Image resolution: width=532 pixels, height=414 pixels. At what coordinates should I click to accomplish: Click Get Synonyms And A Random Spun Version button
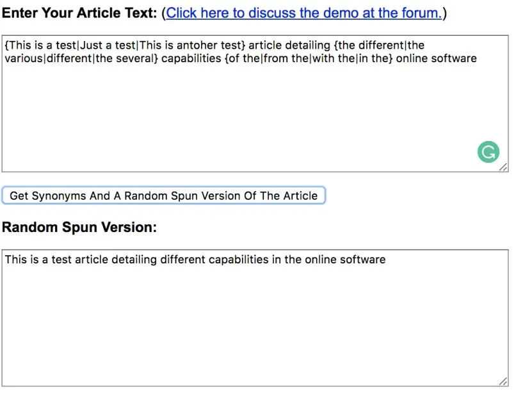click(163, 195)
